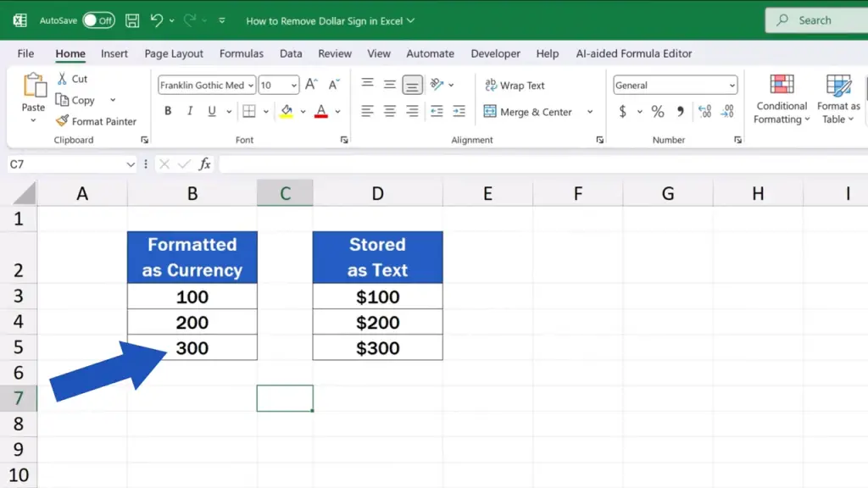Open the Formulas ribbon tab
868x488 pixels.
(242, 53)
